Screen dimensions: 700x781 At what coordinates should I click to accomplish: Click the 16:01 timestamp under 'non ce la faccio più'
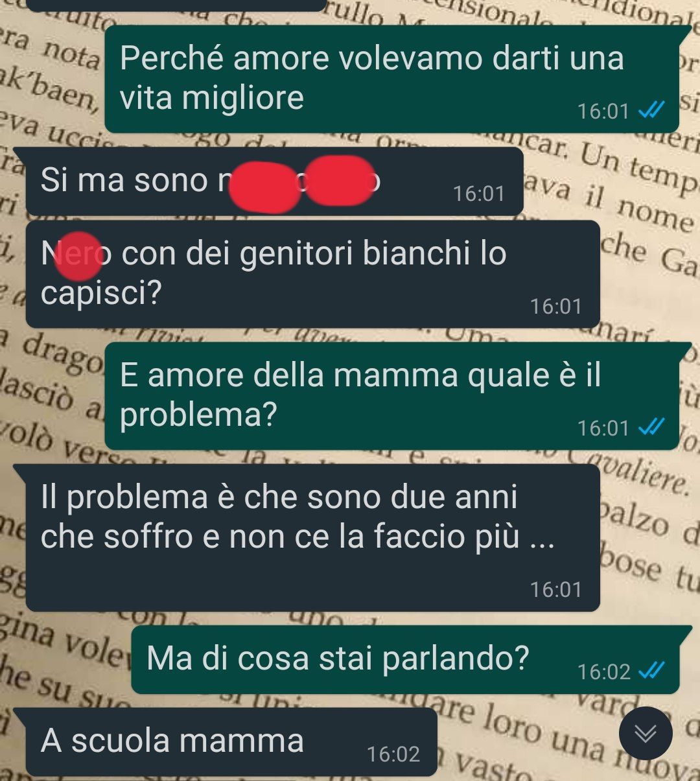tap(556, 589)
